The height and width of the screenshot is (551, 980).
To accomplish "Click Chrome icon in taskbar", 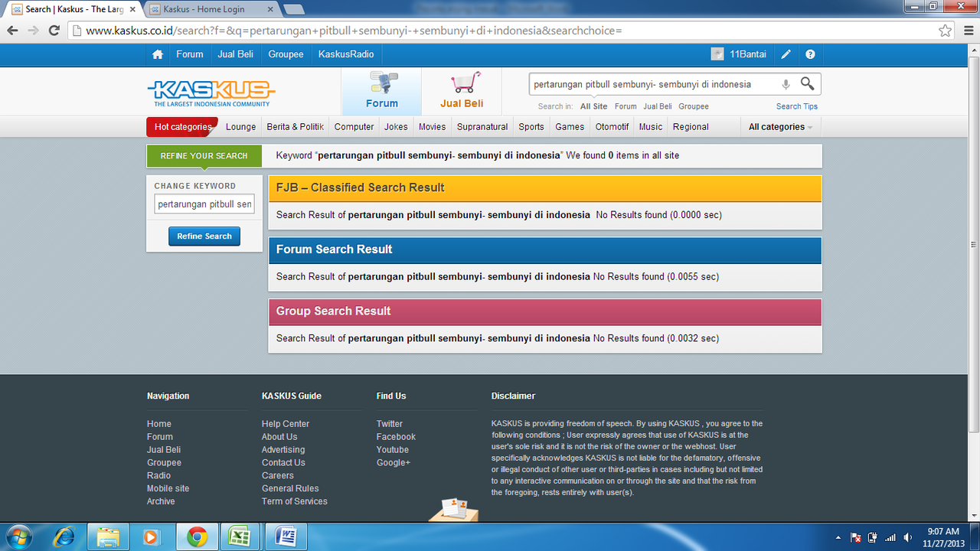I will (197, 537).
